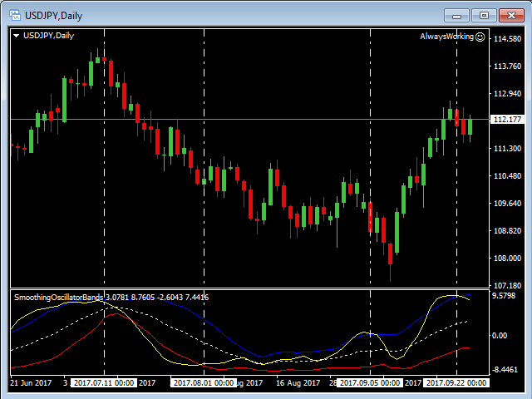The height and width of the screenshot is (399, 532).
Task: Click the 2017.07.11 00:00 date label
Action: point(104,383)
